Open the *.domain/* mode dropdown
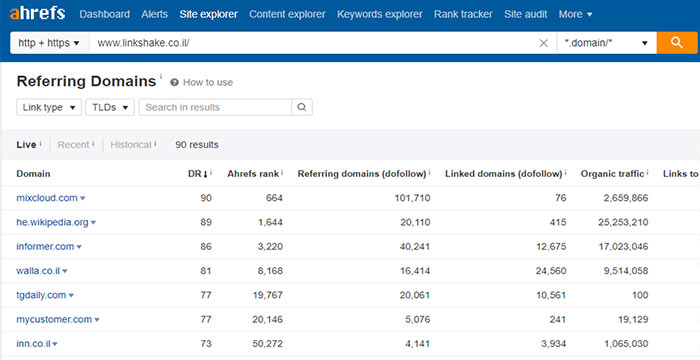 607,43
